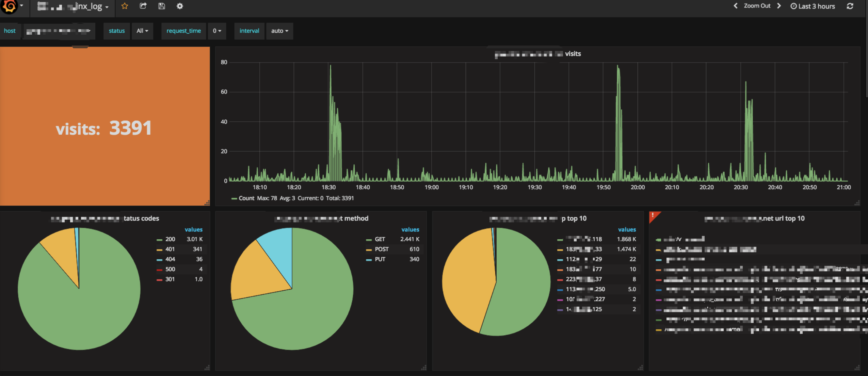Image resolution: width=868 pixels, height=376 pixels.
Task: Click the Zoom Out button
Action: pos(757,6)
